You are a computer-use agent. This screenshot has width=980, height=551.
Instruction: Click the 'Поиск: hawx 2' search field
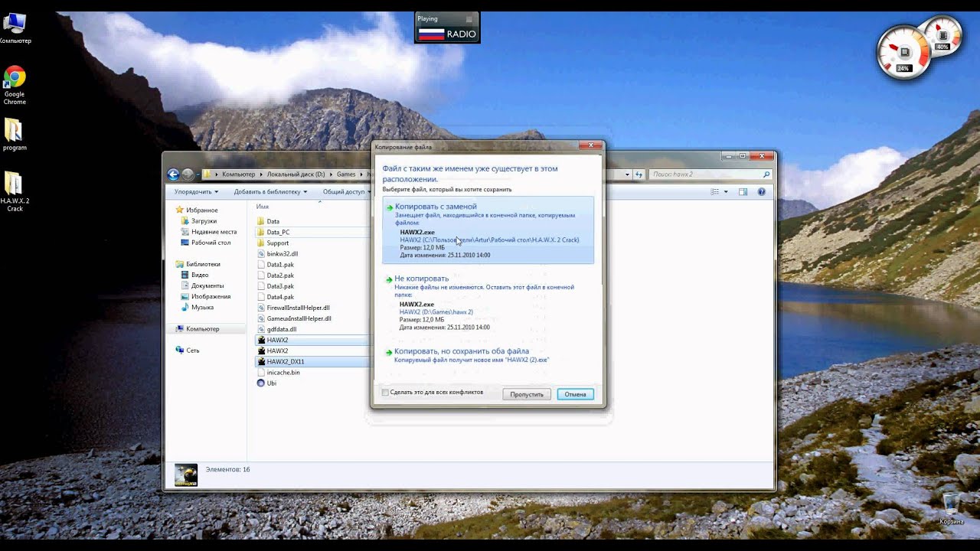tap(709, 174)
